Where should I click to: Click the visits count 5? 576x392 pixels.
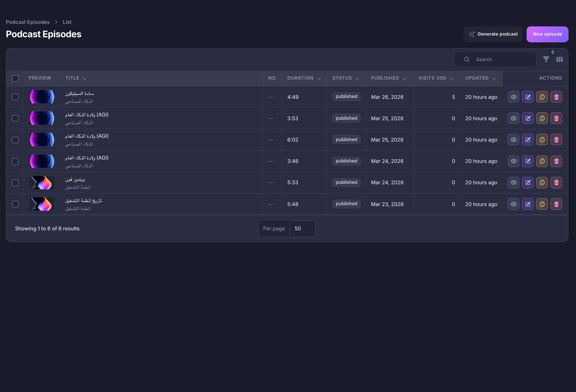[453, 97]
